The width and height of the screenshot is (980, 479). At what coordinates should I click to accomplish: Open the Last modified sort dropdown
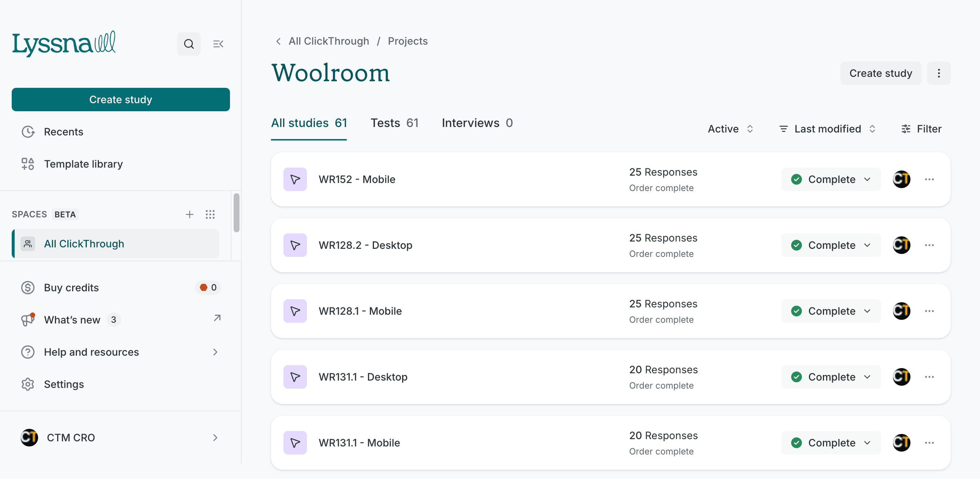827,129
